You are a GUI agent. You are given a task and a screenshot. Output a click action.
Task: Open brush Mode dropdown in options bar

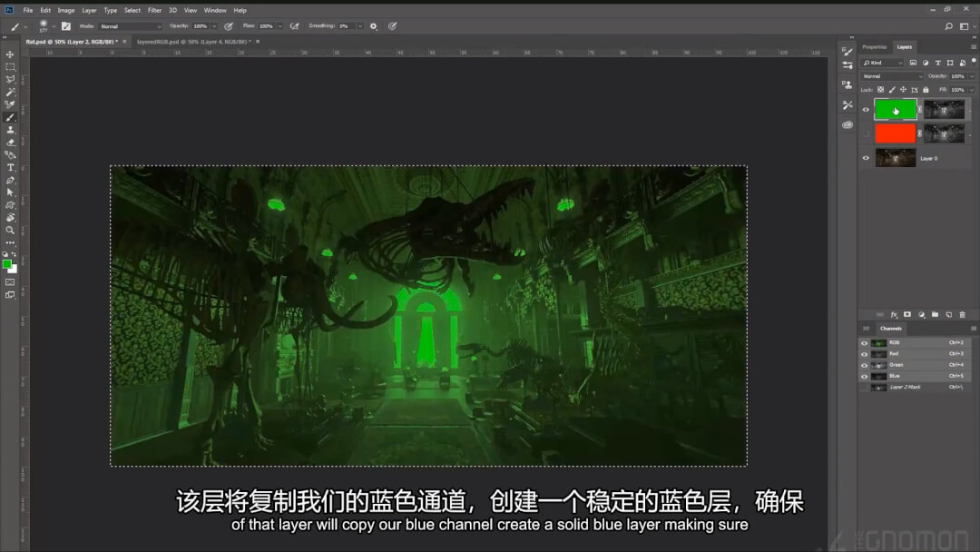pyautogui.click(x=131, y=26)
